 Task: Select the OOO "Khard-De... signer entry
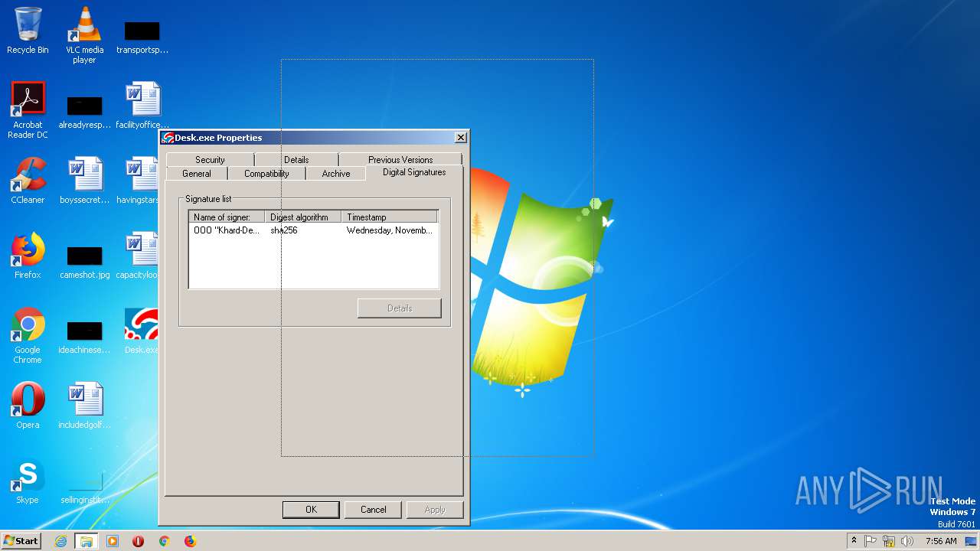coord(227,230)
